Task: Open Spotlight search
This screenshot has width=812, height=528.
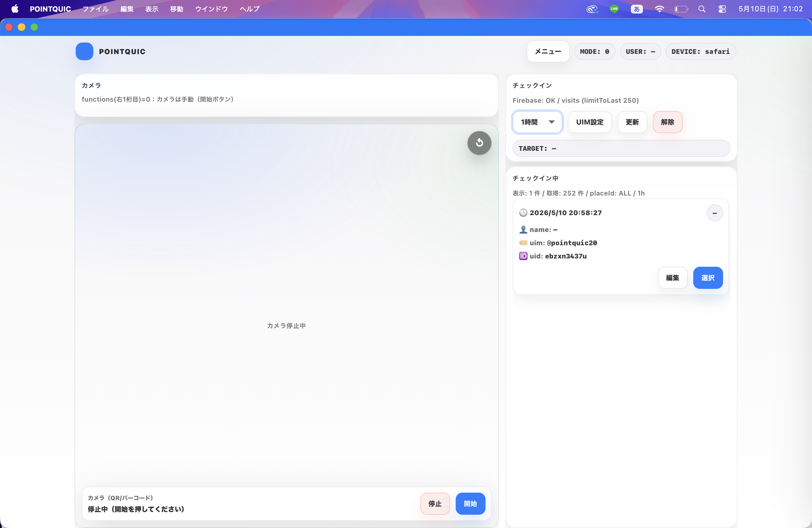Action: (702, 9)
